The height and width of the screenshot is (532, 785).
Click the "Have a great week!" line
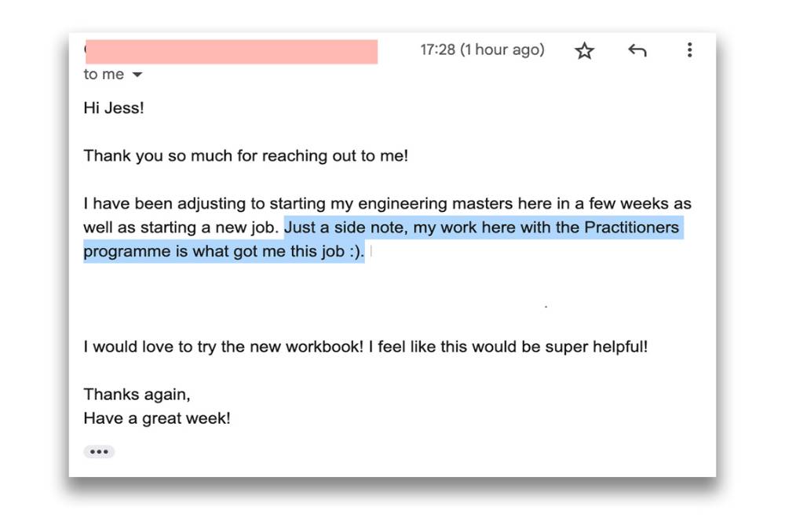[157, 419]
